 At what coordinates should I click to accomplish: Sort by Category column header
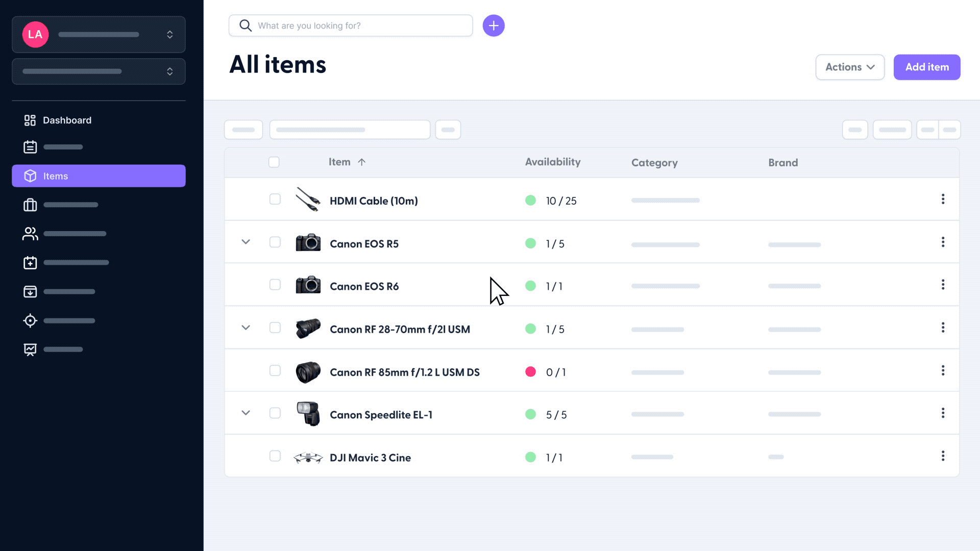coord(654,163)
